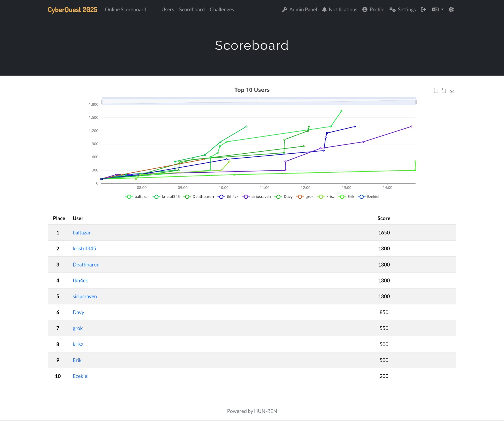This screenshot has width=504, height=421.
Task: Open the language selector dropdown
Action: click(x=438, y=10)
